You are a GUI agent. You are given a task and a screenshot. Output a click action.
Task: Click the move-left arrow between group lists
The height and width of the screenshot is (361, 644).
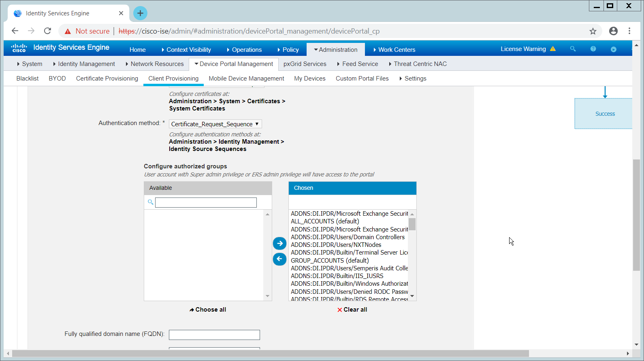(x=279, y=259)
